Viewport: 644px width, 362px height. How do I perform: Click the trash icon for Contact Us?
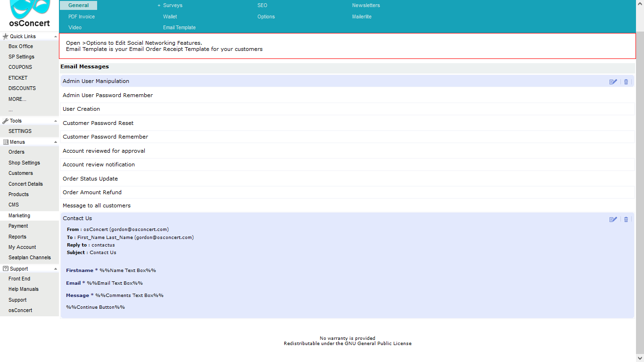pos(626,219)
